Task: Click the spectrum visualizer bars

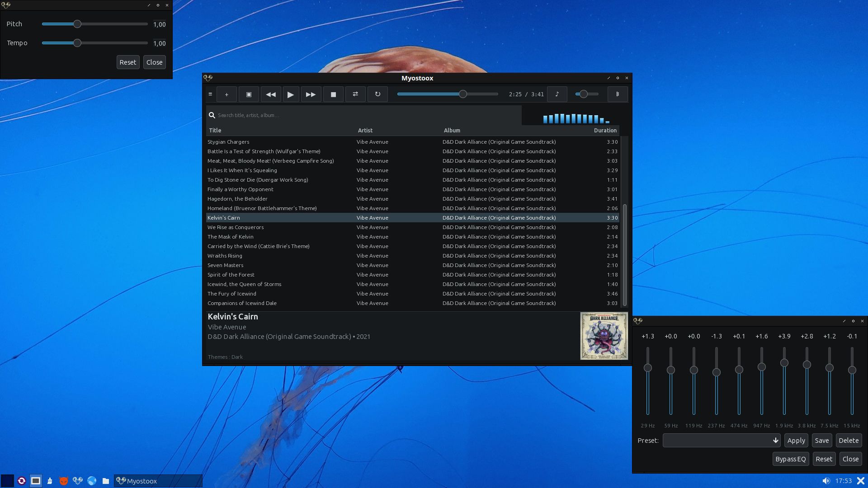Action: tap(576, 118)
